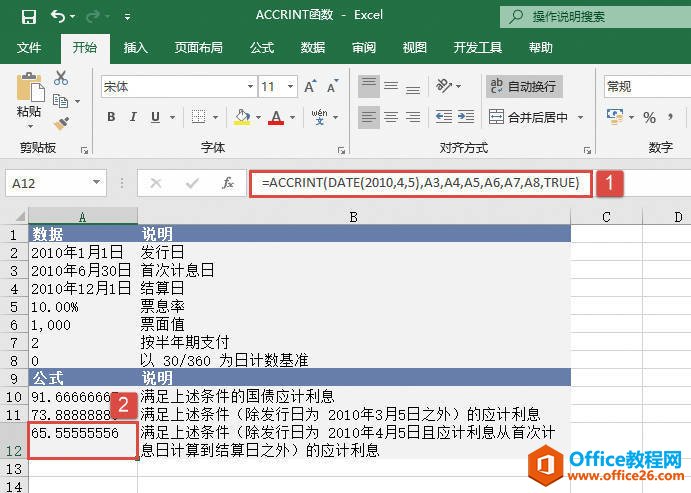Open the fill color dropdown arrow

pos(258,117)
